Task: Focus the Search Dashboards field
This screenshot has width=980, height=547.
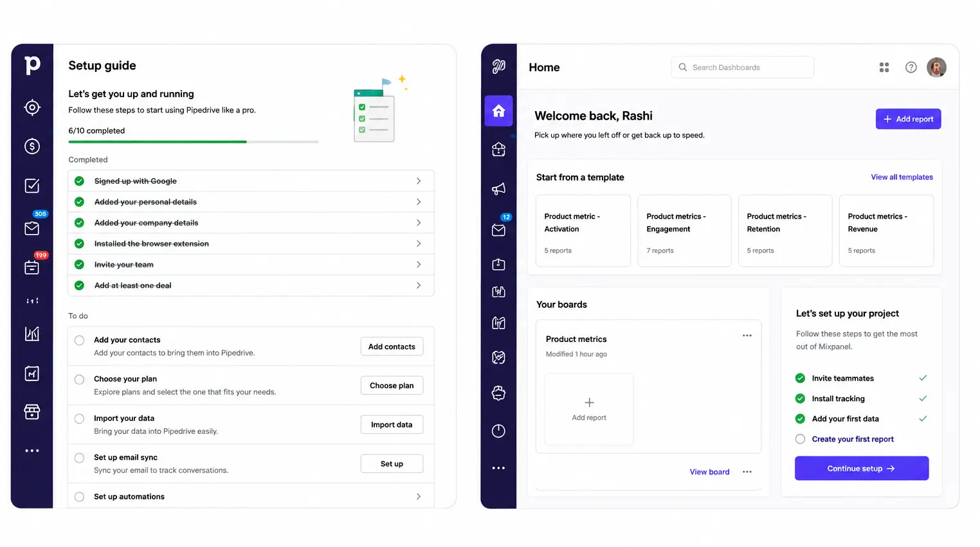Action: [743, 67]
